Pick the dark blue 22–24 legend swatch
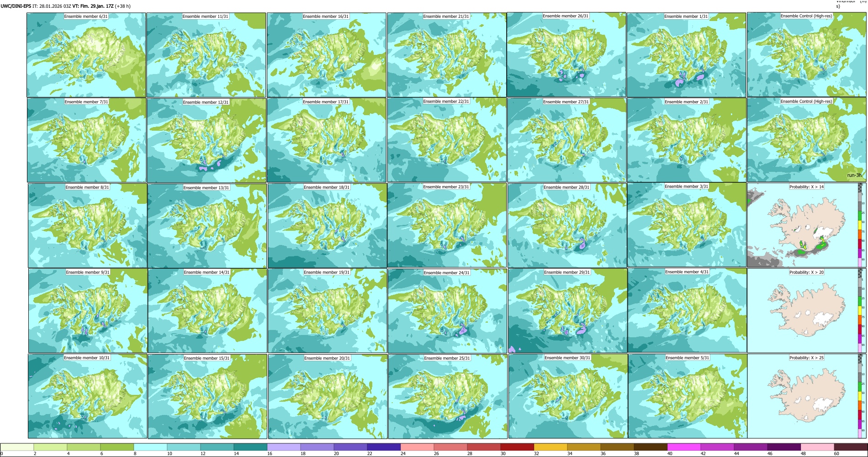 384,447
